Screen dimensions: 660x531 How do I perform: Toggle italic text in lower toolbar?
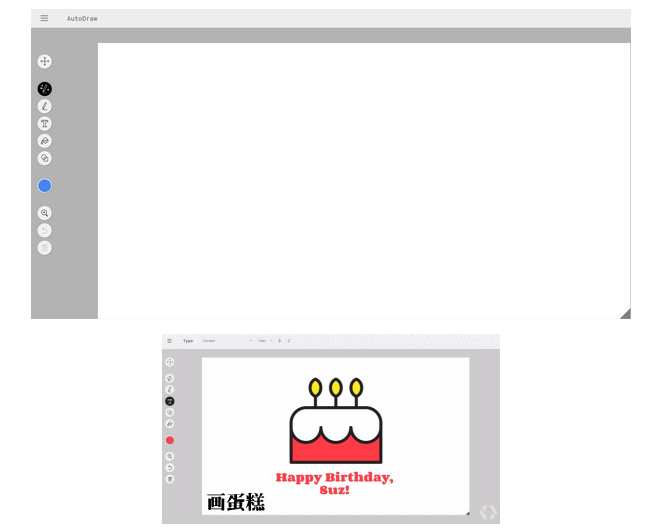coord(289,341)
